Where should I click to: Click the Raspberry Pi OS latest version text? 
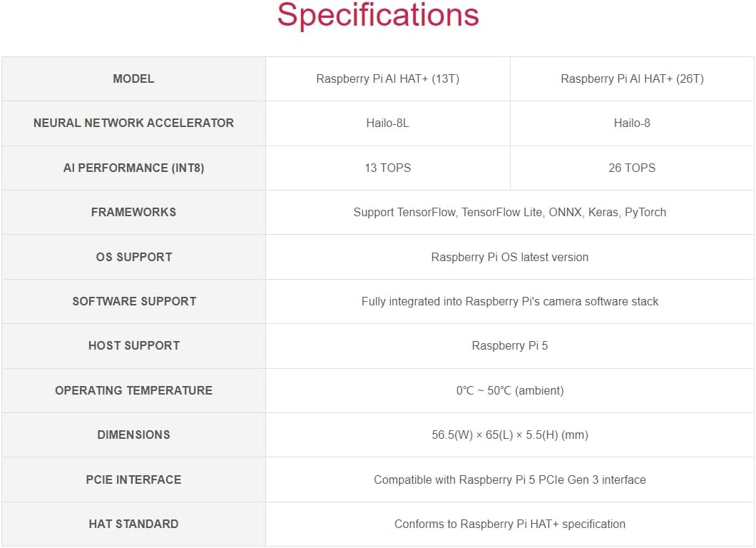(509, 257)
